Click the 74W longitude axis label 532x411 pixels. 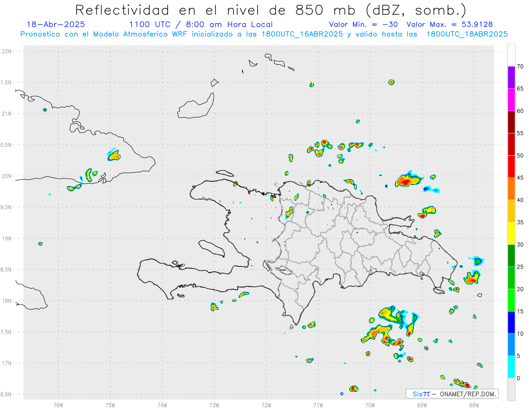click(162, 405)
